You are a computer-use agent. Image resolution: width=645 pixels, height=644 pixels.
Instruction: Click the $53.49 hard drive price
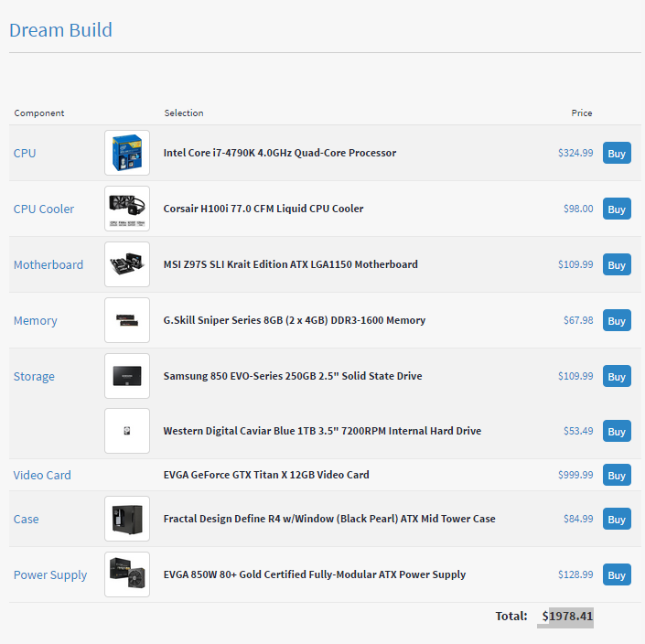pyautogui.click(x=578, y=431)
